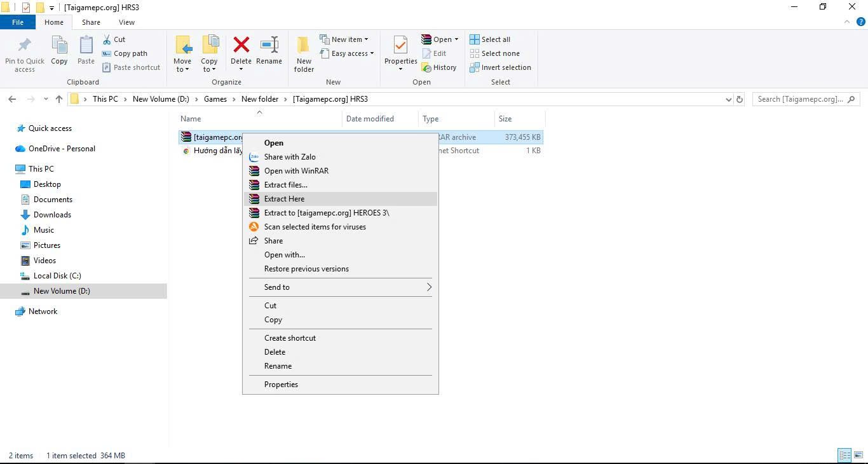The height and width of the screenshot is (464, 868).
Task: Click Pin to Quick access icon
Action: (x=25, y=47)
